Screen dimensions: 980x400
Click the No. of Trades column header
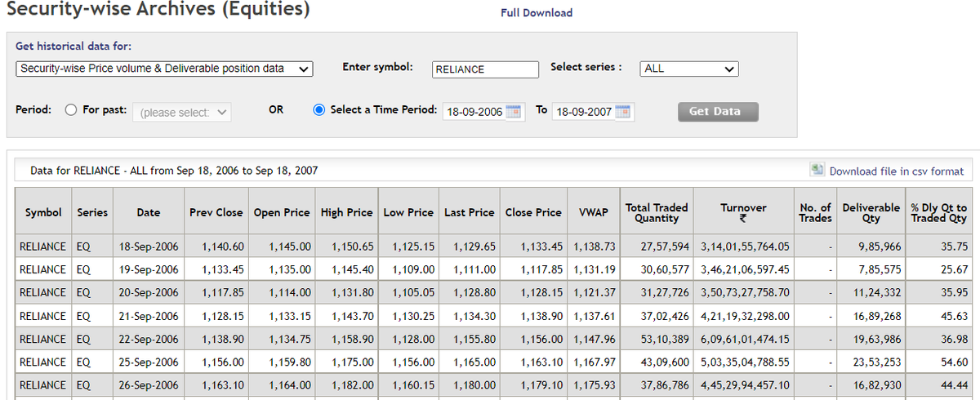(815, 212)
